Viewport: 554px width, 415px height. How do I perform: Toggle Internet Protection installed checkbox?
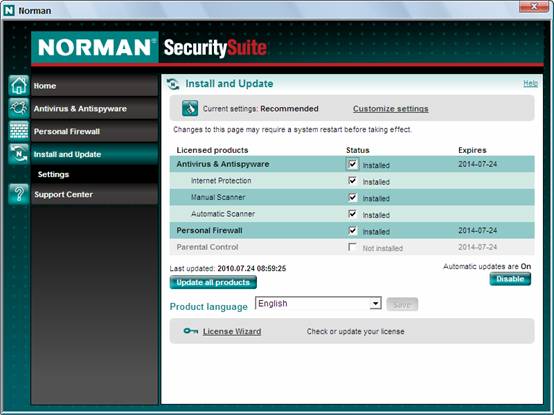[x=352, y=181]
